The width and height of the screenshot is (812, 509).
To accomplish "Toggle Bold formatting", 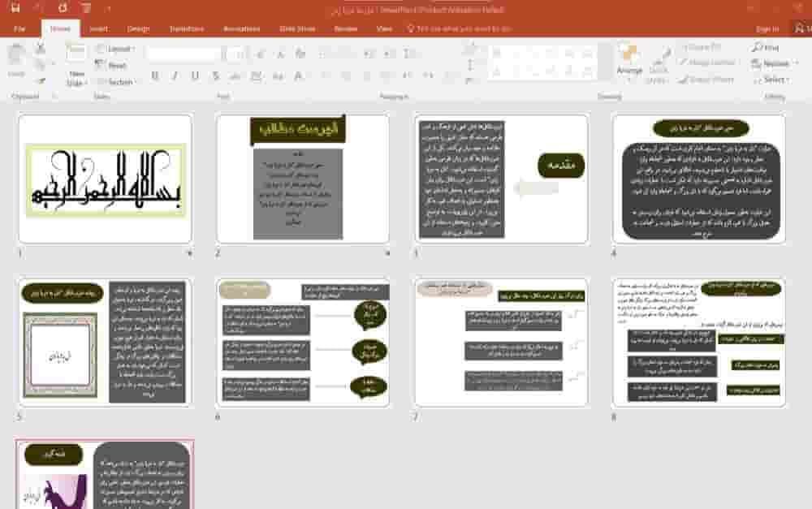I will (x=155, y=76).
